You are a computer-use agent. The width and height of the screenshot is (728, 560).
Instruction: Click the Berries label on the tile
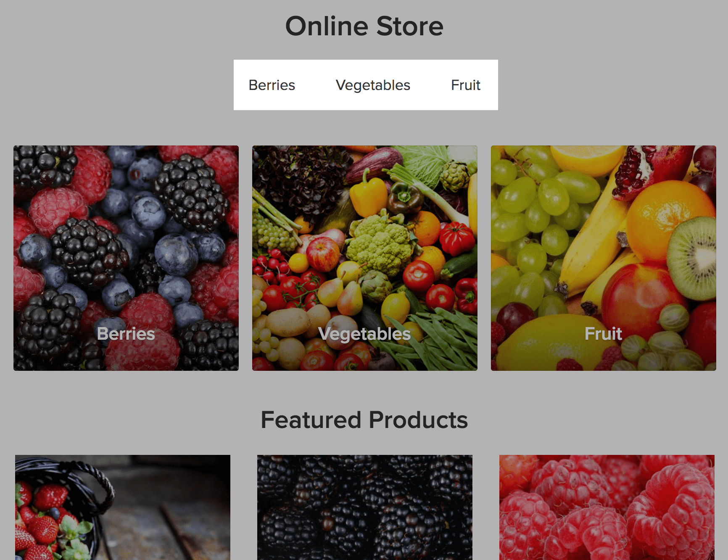[126, 334]
